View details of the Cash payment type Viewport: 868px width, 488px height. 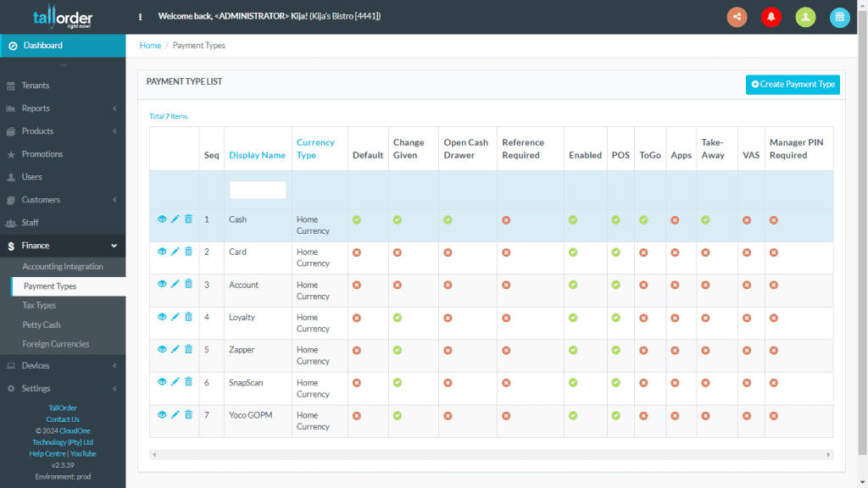click(162, 219)
